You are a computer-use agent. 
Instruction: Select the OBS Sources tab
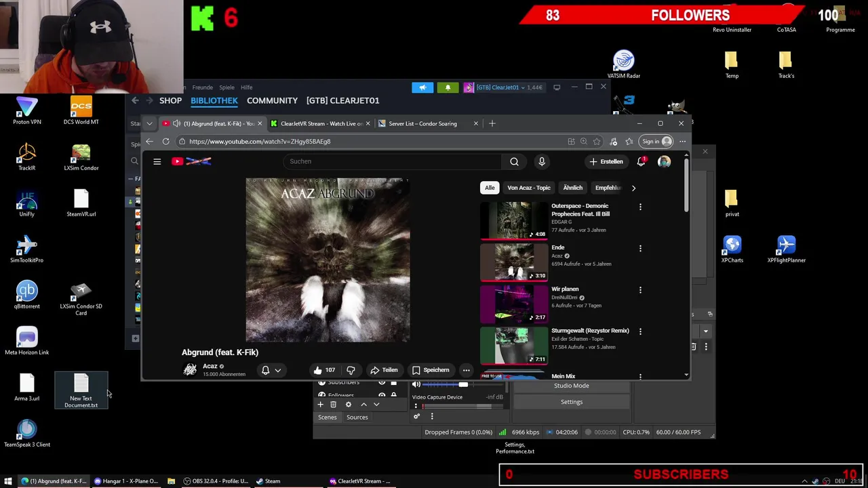[x=357, y=418]
